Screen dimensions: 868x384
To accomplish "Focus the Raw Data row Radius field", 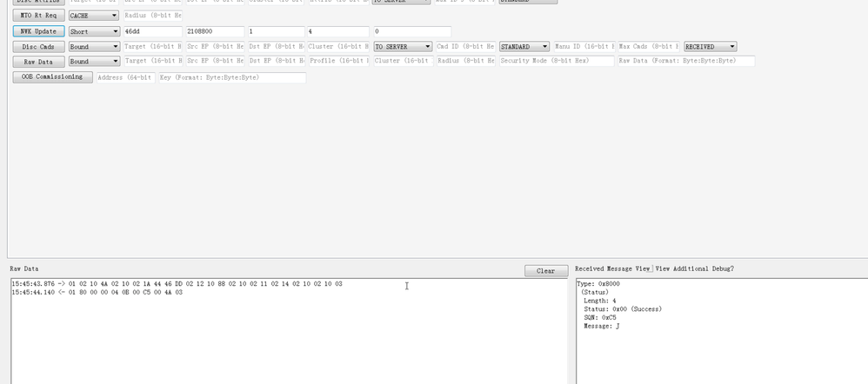I will 465,62.
